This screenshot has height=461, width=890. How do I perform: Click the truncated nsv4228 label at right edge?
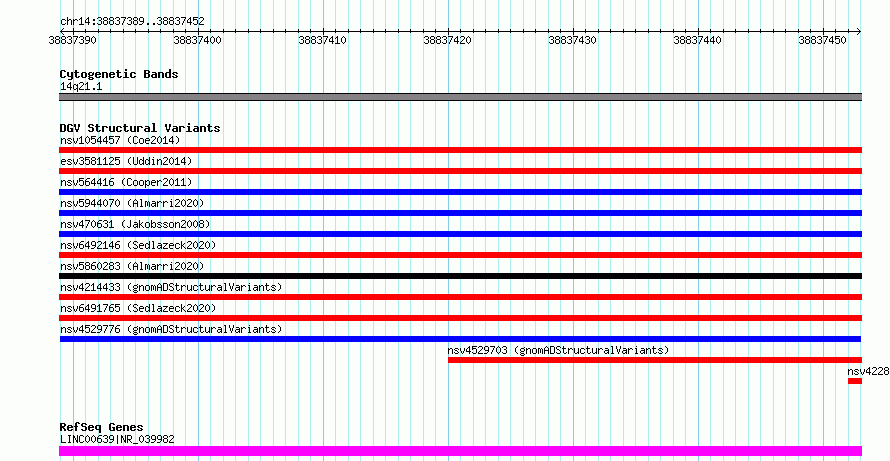[868, 371]
